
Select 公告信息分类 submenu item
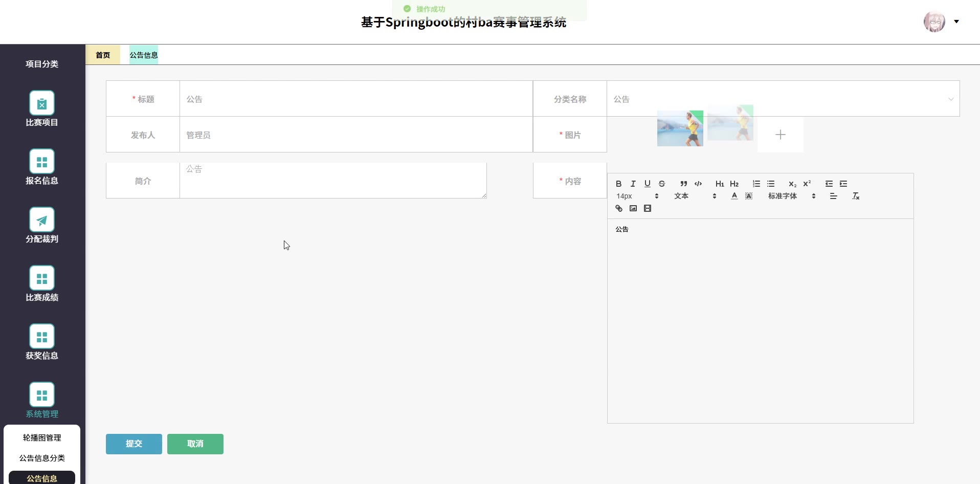42,458
